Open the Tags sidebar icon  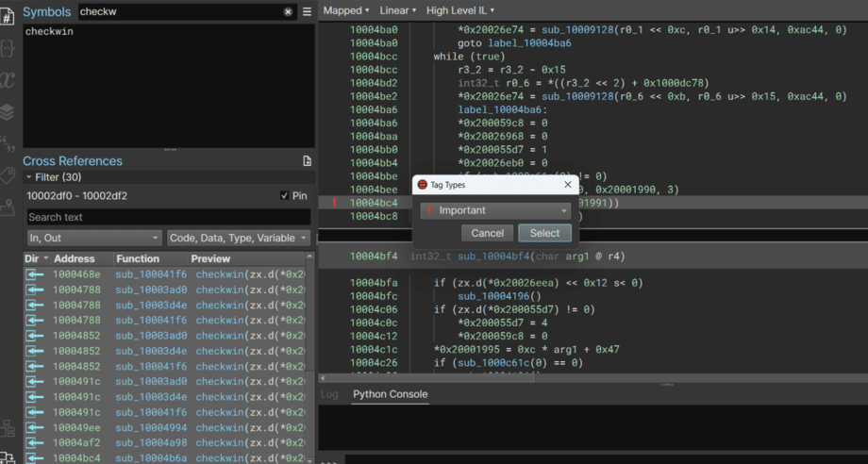(x=8, y=176)
